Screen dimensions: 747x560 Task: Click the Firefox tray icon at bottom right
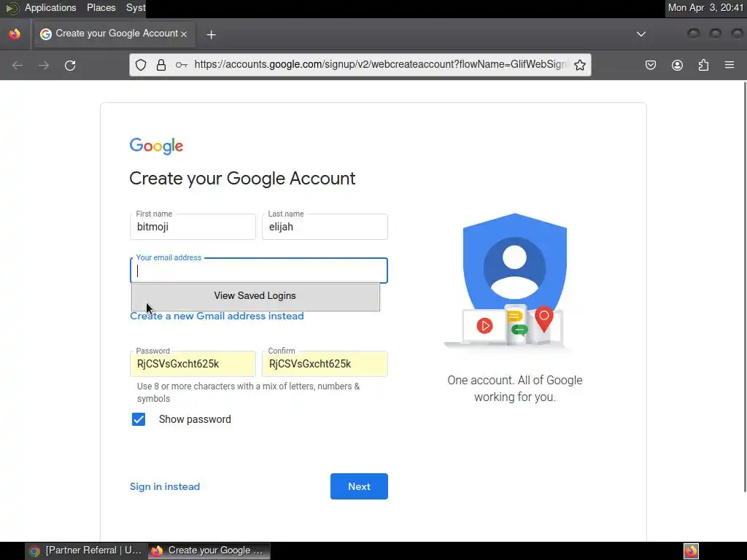click(x=691, y=551)
